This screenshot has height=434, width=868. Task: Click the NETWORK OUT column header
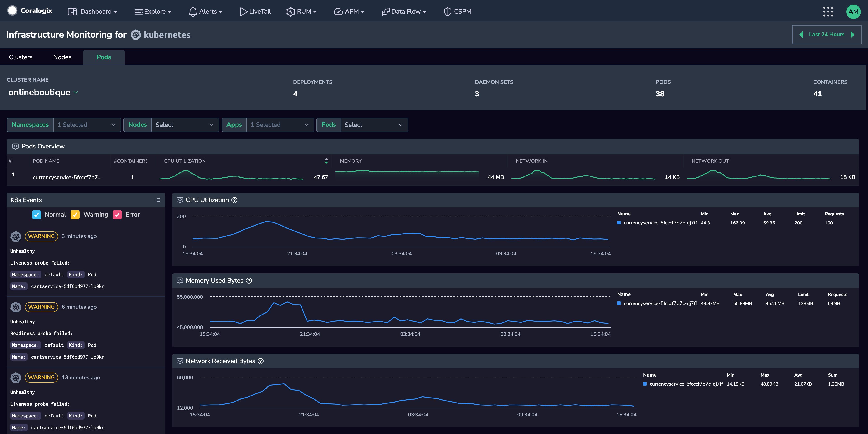click(710, 161)
